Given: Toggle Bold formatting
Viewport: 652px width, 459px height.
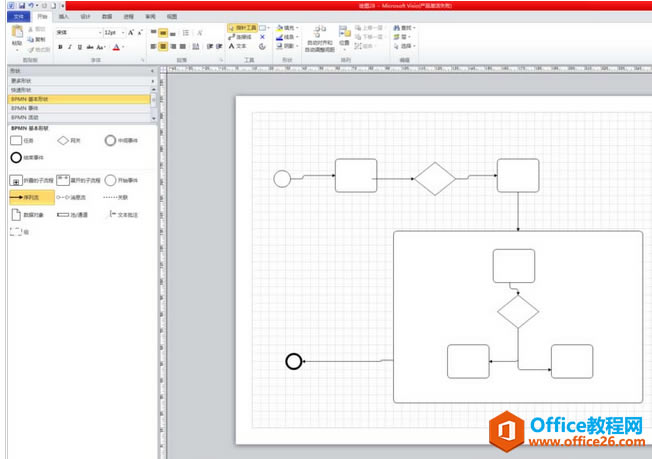Looking at the screenshot, I should [59, 46].
